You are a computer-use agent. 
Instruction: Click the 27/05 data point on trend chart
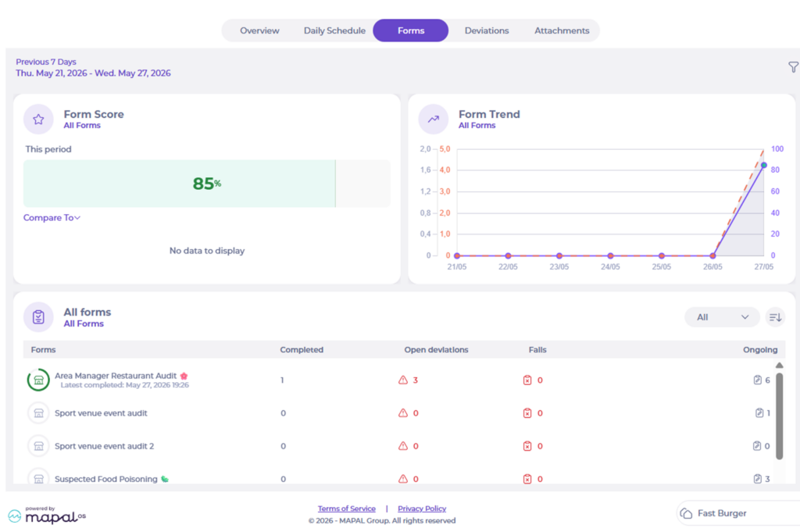coord(764,166)
